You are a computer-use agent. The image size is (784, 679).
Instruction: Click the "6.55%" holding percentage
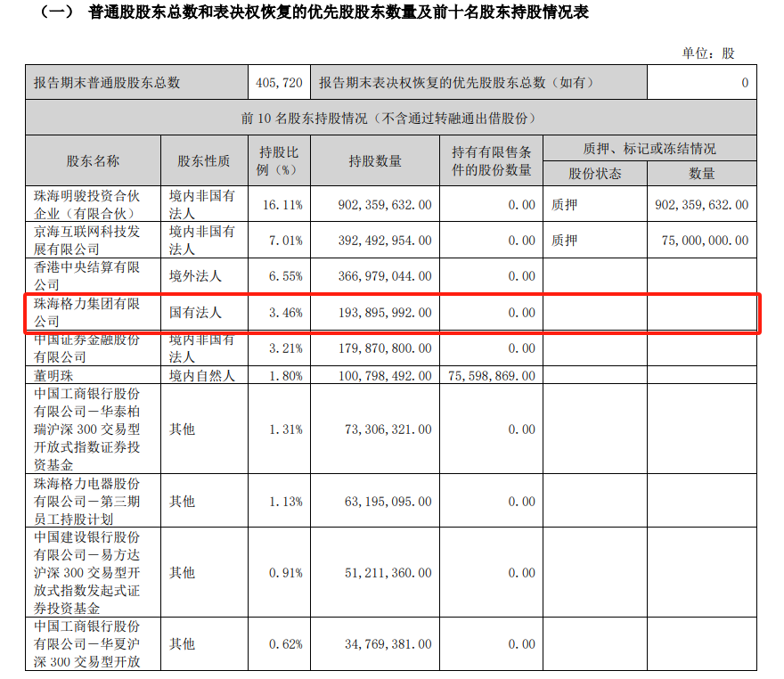click(286, 276)
